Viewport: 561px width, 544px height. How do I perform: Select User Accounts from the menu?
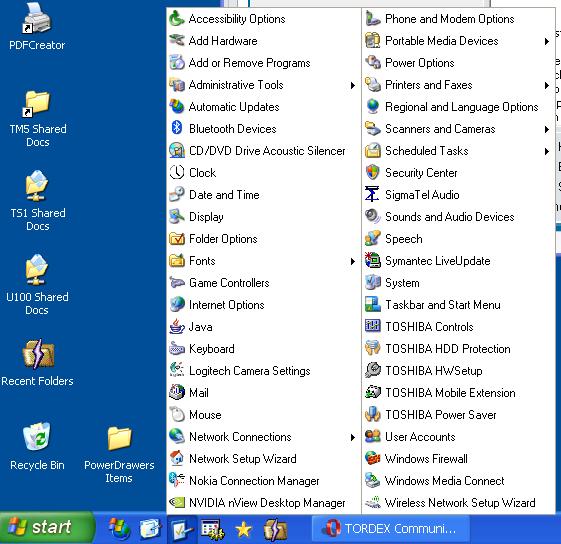[x=459, y=437]
